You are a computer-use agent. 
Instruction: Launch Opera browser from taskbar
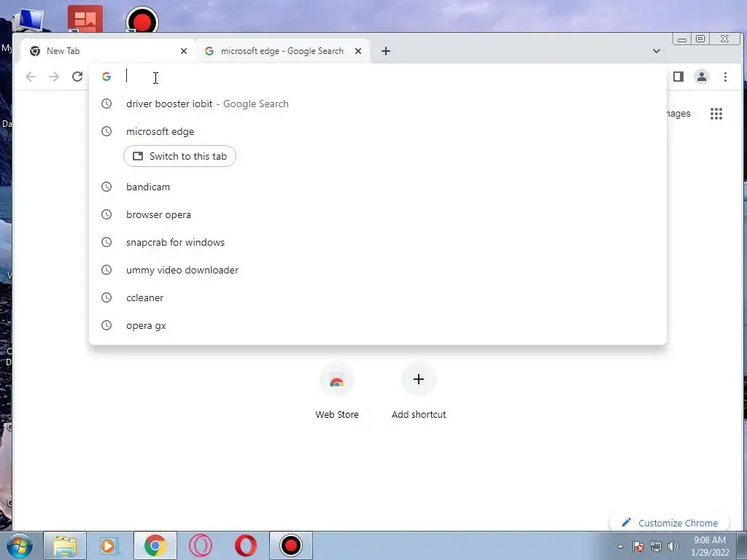pyautogui.click(x=246, y=545)
